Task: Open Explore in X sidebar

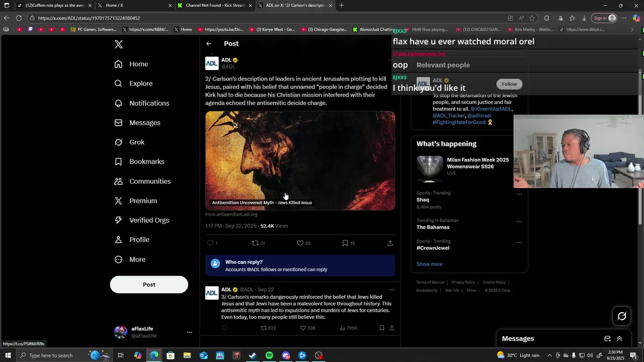Action: (x=133, y=83)
